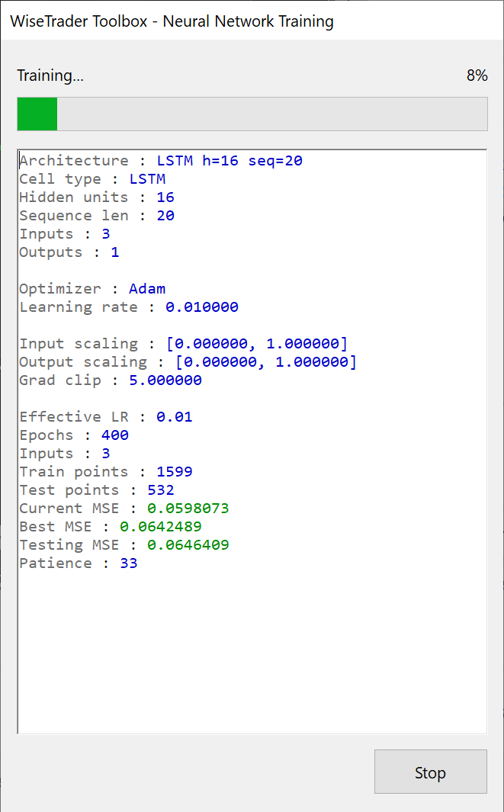
Task: Click the 'Cell type : LSTM' line
Action: click(93, 179)
